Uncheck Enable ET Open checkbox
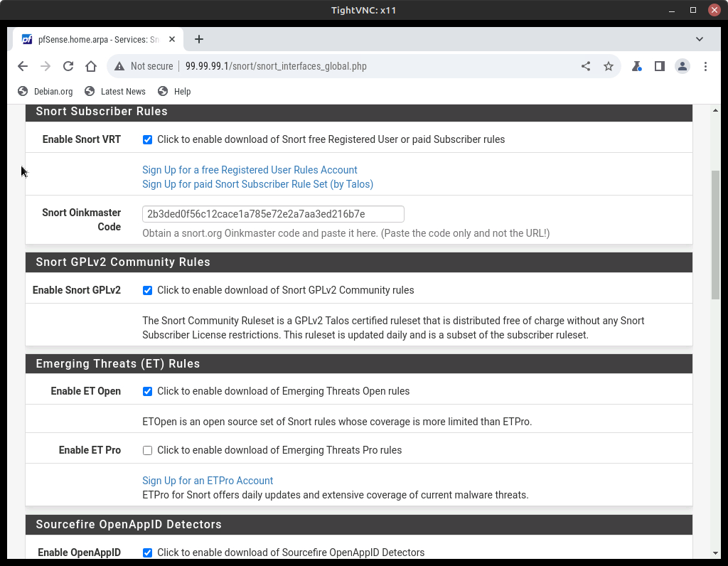 tap(147, 391)
